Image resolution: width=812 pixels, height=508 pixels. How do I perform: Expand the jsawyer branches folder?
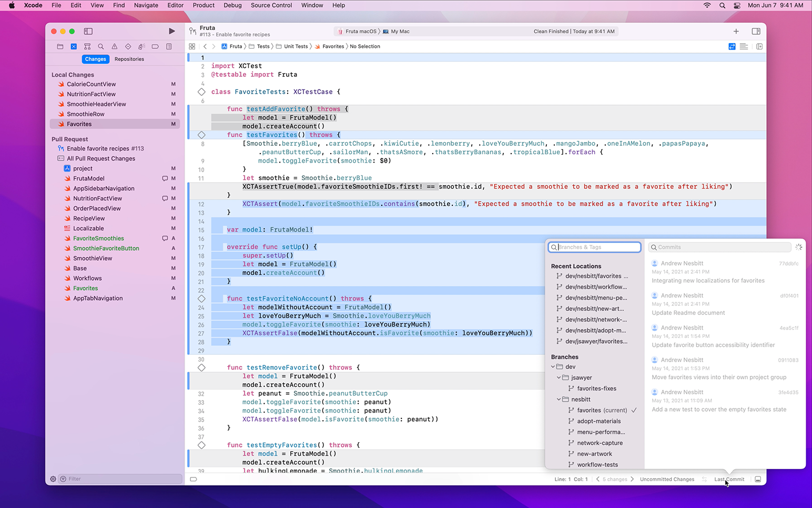pos(559,377)
